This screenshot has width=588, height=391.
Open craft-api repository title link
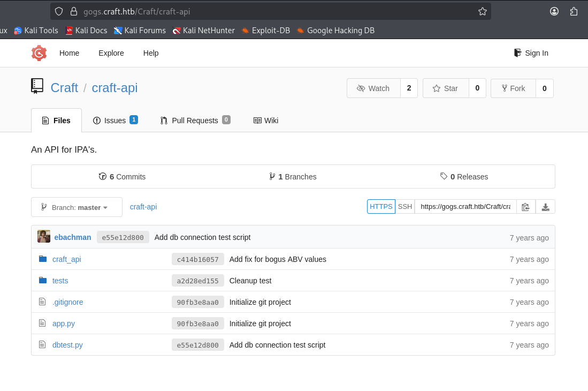114,88
